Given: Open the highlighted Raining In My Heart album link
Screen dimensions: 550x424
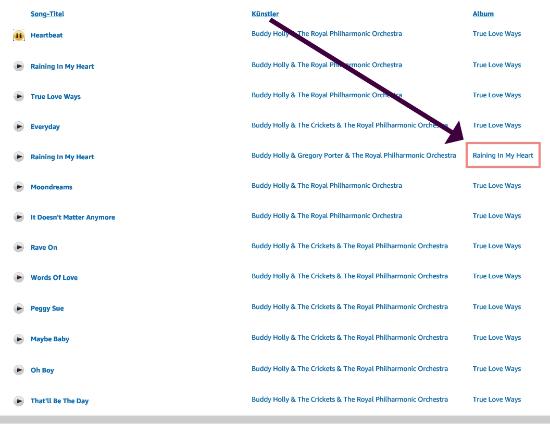Looking at the screenshot, I should coord(503,155).
